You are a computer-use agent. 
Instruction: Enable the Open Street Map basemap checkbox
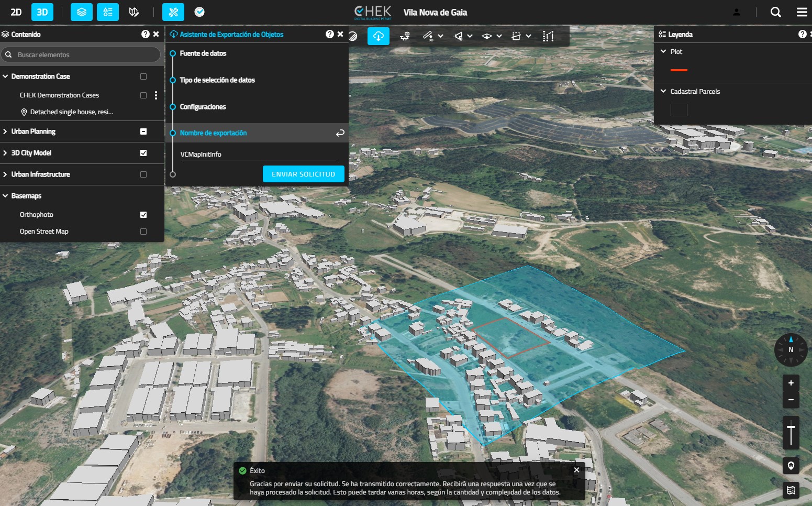143,232
